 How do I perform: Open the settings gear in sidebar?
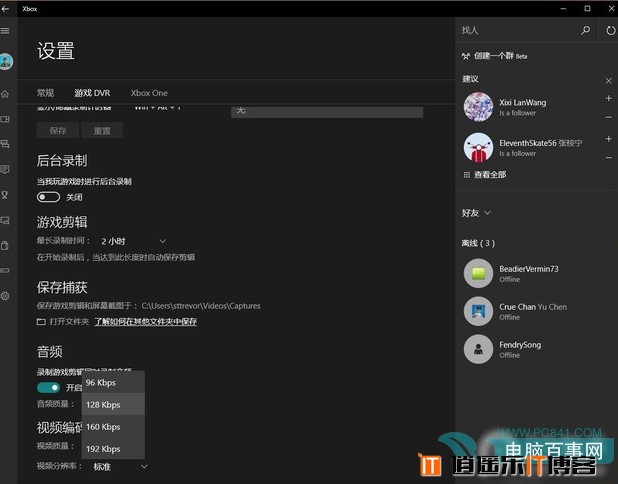tap(5, 296)
